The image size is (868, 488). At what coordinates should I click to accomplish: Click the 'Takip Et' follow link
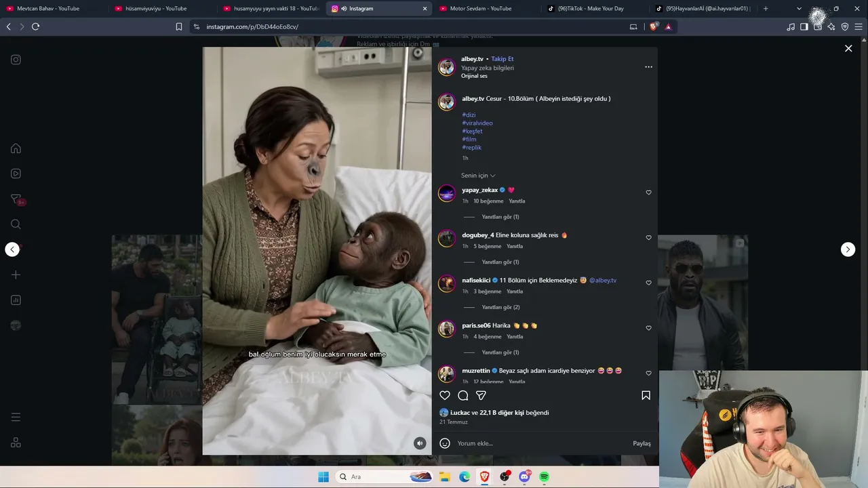coord(502,59)
